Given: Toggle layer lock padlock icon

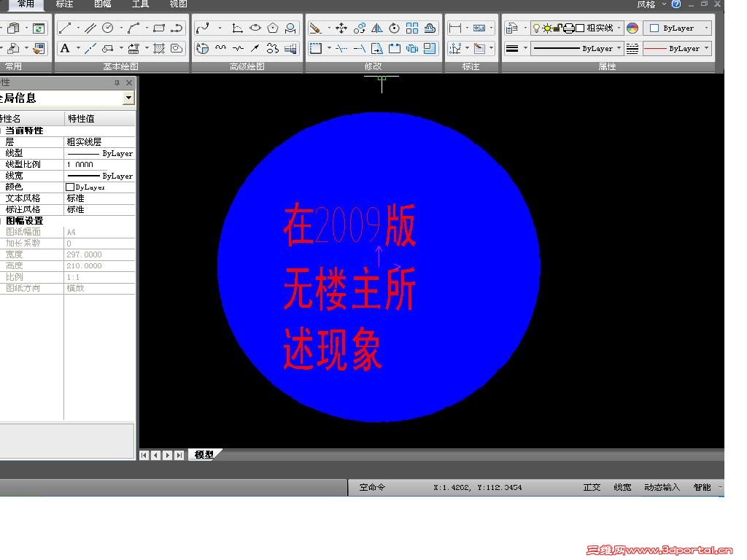Looking at the screenshot, I should coord(557,28).
